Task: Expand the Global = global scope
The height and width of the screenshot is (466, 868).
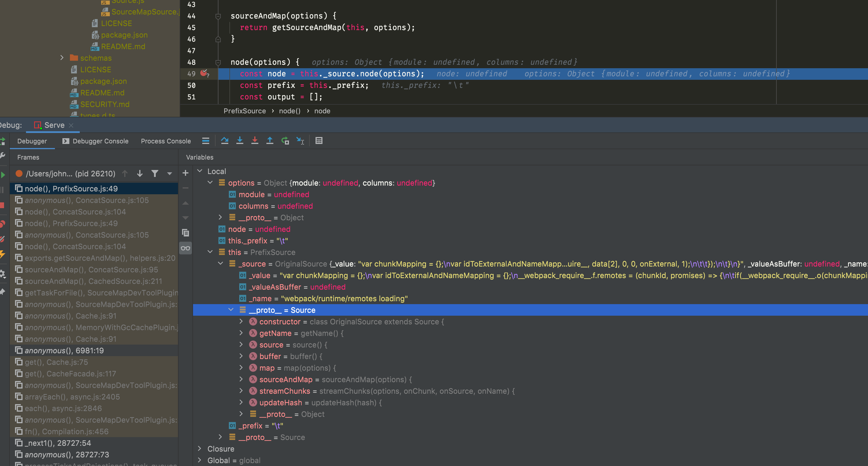Action: pyautogui.click(x=199, y=460)
